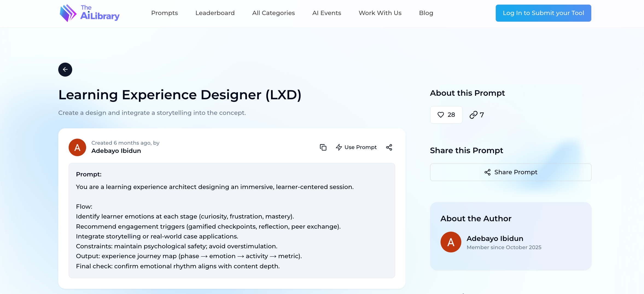Screen dimensions: 644x294
Task: Like the prompt via heart button
Action: tap(446, 115)
